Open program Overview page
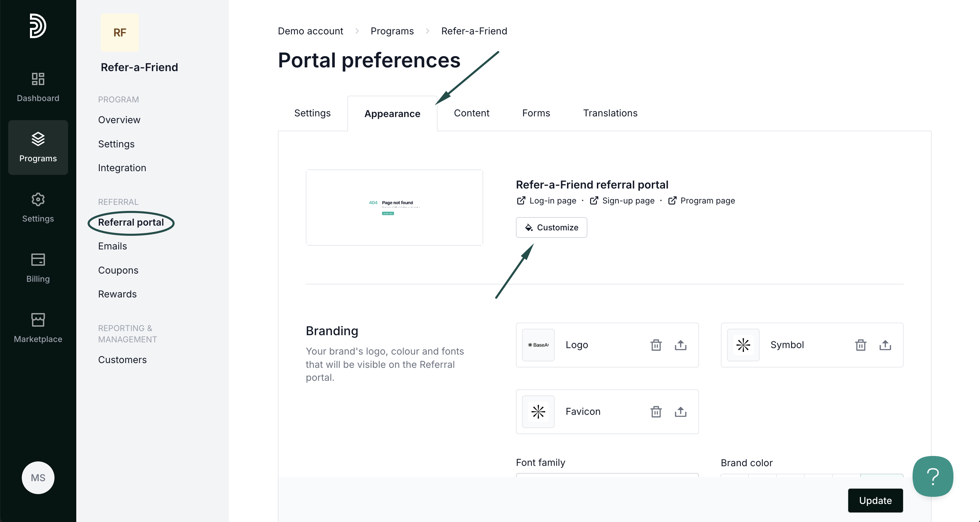Image resolution: width=980 pixels, height=522 pixels. pos(119,120)
